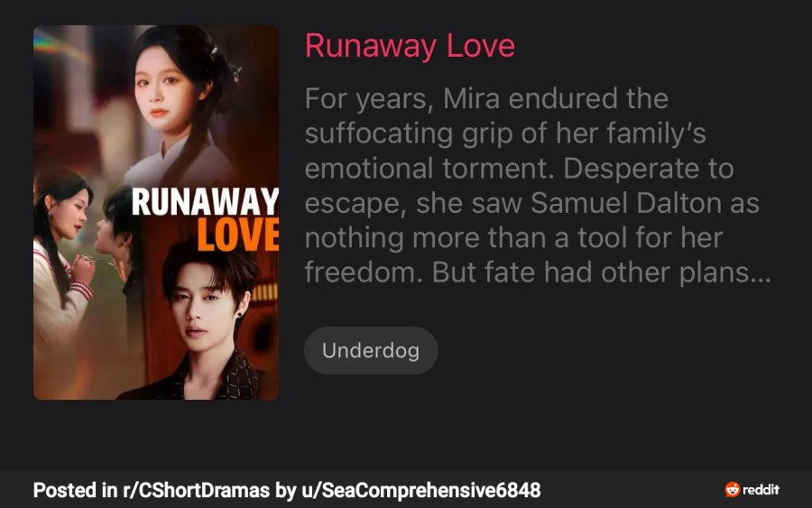The image size is (812, 508).
Task: Click the orange LOVE text on poster
Action: pos(238,235)
